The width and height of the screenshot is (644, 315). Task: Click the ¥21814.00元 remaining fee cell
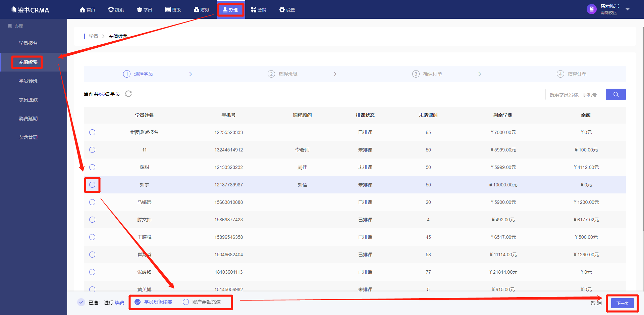click(x=503, y=272)
